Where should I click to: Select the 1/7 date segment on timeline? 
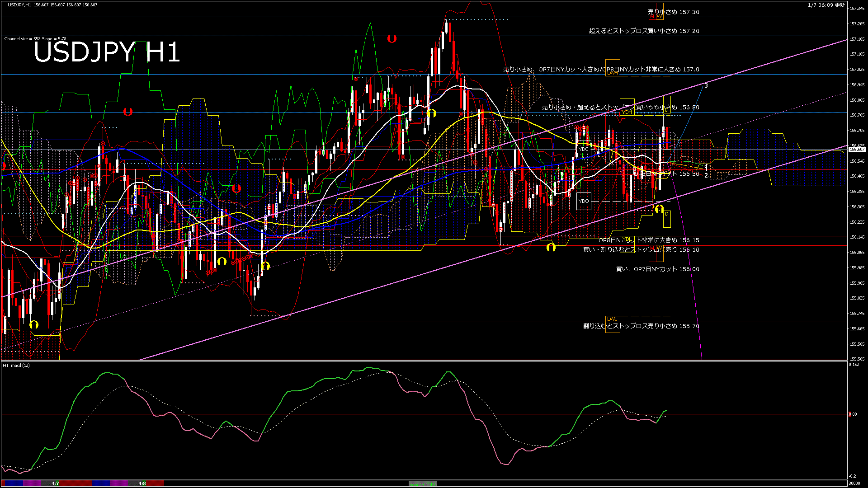tap(56, 483)
